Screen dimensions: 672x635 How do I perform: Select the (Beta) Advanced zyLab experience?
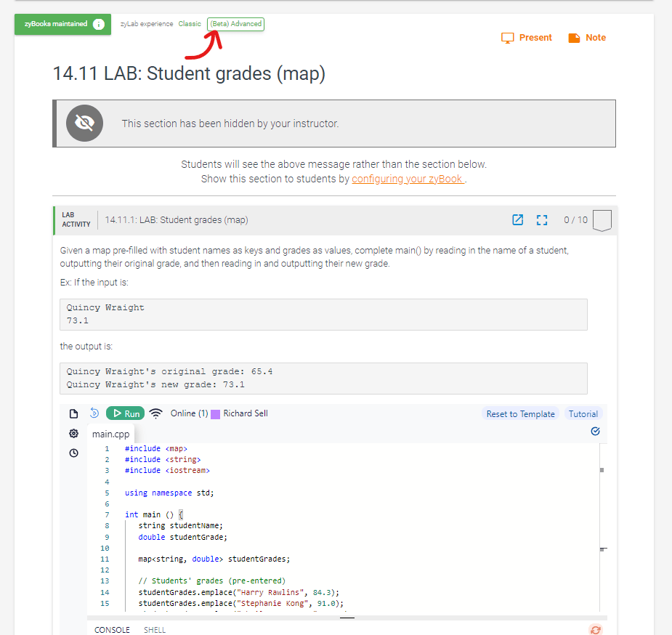click(235, 24)
